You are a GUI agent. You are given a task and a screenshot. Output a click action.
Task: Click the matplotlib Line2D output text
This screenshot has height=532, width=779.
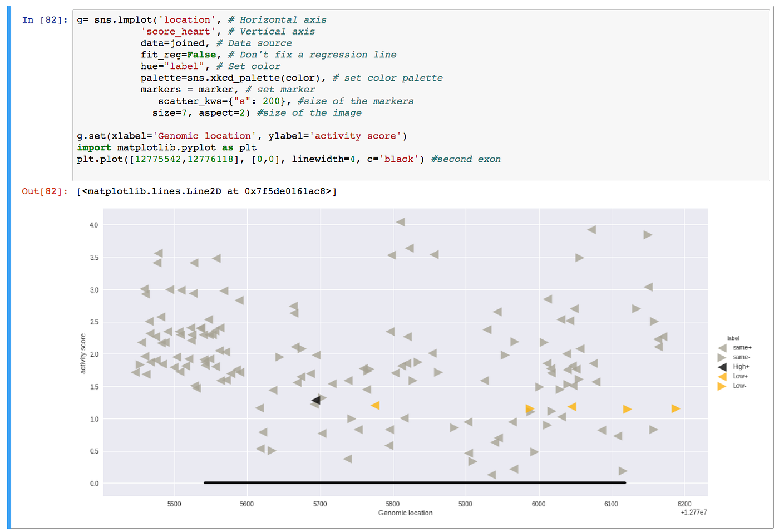coord(206,191)
